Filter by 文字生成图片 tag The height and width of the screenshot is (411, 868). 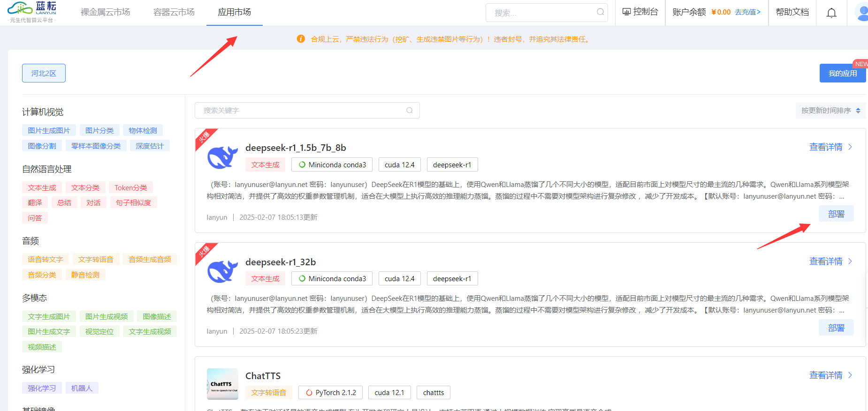point(49,317)
